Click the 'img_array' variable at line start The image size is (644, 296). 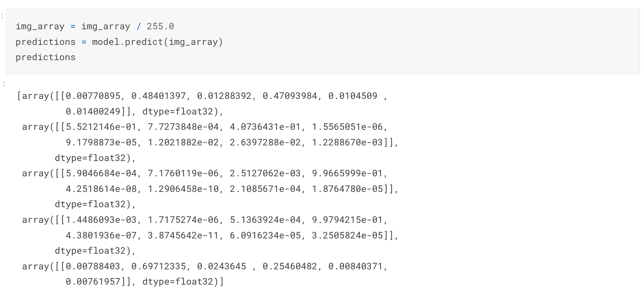40,26
